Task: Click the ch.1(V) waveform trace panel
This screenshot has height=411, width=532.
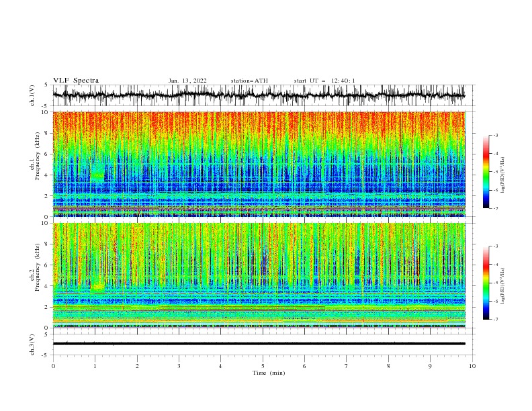Action: [262, 95]
